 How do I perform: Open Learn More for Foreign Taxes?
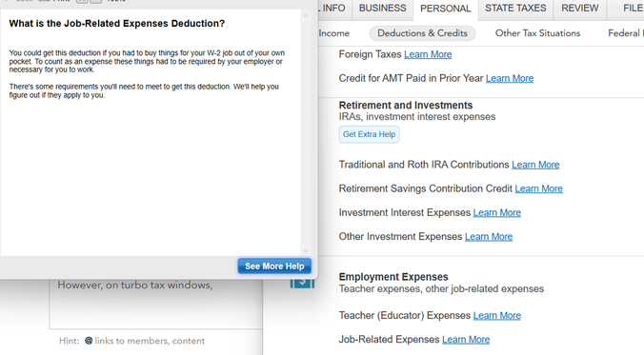(428, 54)
